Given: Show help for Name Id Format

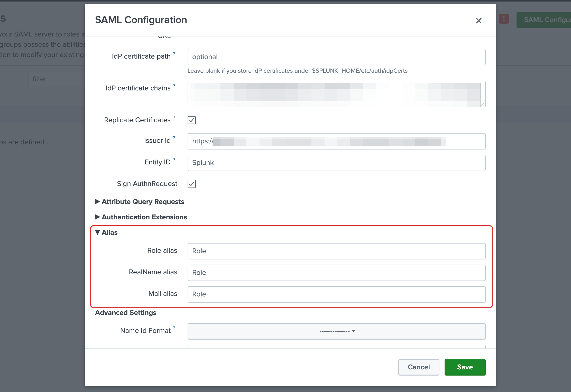Looking at the screenshot, I should (174, 328).
